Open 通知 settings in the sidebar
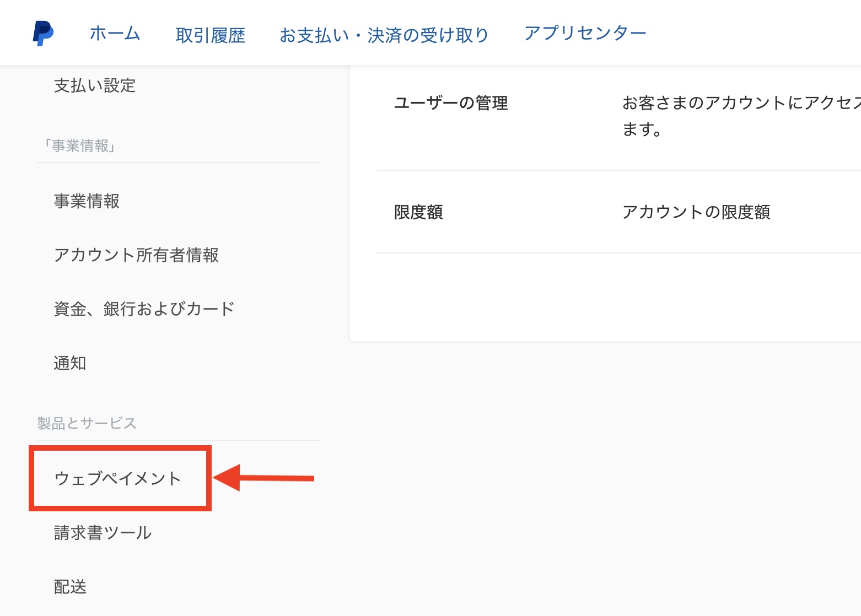The height and width of the screenshot is (616, 861). [x=70, y=363]
